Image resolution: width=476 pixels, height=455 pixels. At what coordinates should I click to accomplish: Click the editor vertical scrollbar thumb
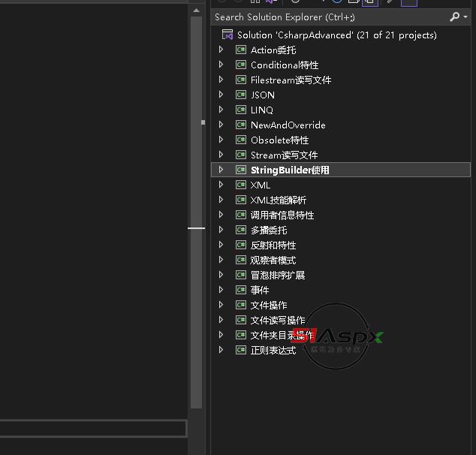197,212
